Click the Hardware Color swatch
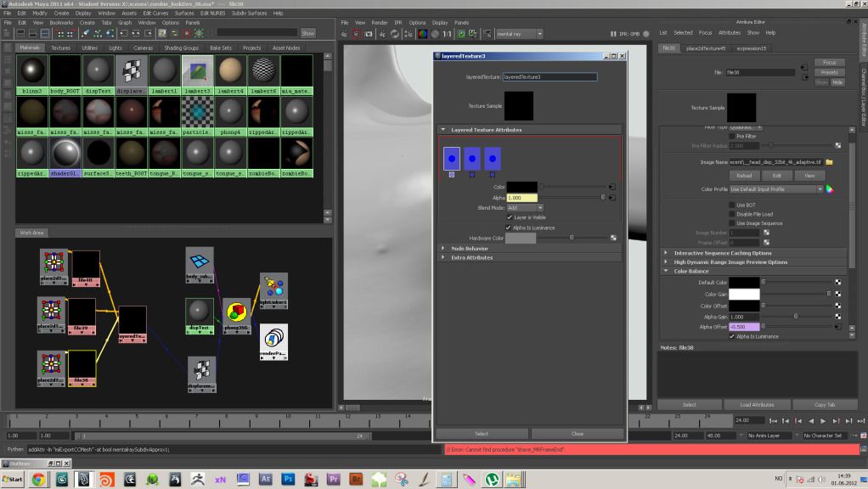This screenshot has width=868, height=489. pos(521,238)
